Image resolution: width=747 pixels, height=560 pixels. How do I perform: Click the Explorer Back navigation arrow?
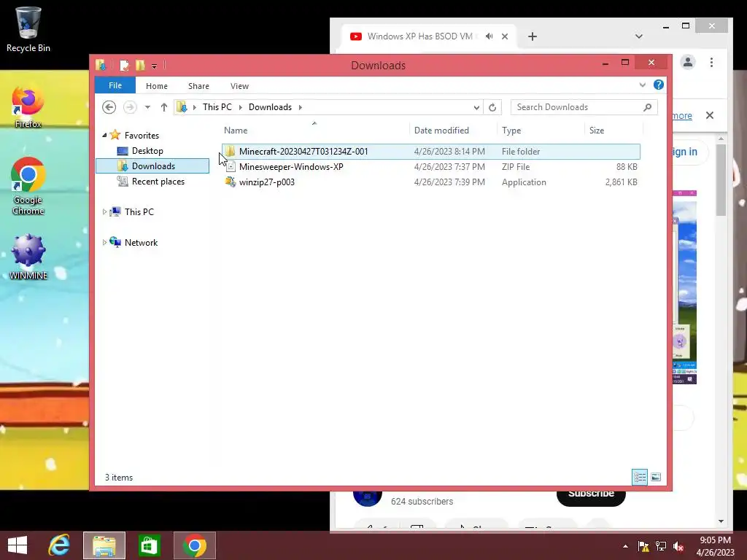tap(109, 107)
